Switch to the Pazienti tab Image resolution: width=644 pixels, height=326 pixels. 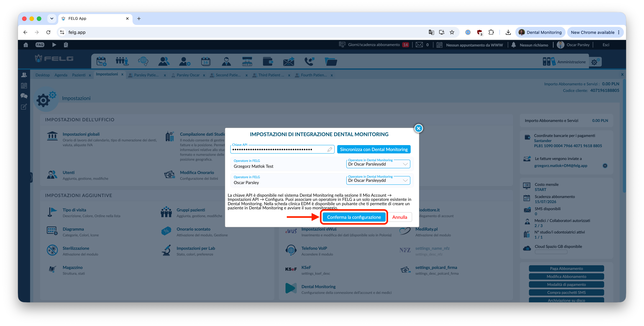(x=79, y=75)
